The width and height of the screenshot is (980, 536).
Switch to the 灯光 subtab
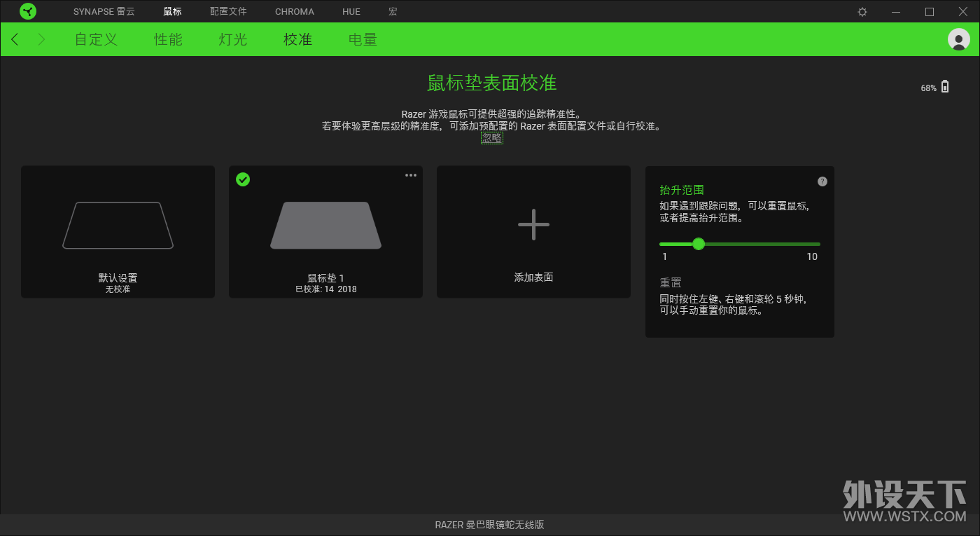(233, 39)
